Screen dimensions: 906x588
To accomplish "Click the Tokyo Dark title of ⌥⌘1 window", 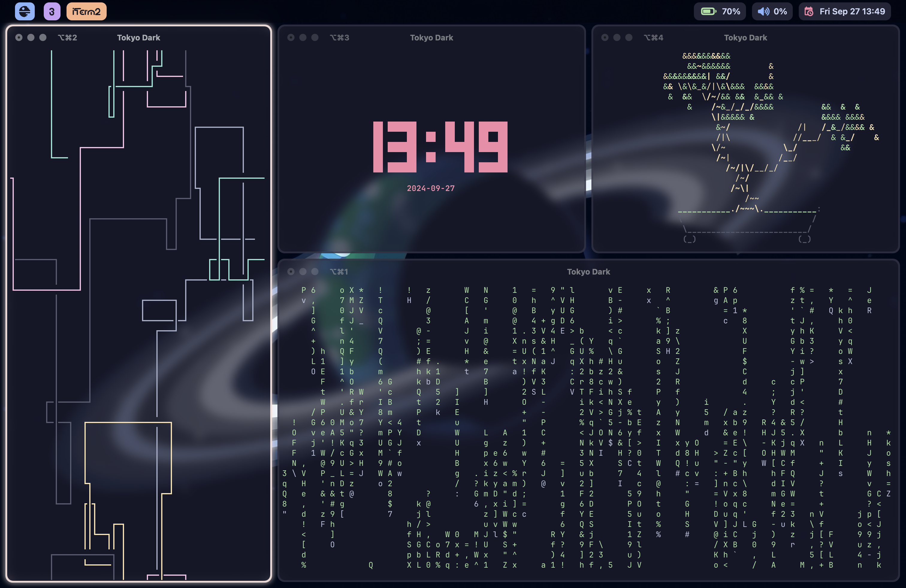I will click(588, 272).
